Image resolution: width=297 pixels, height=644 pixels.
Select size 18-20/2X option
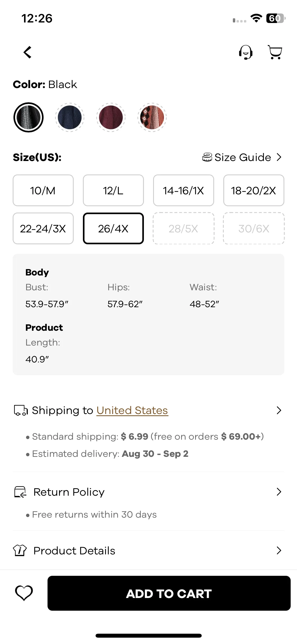(x=254, y=190)
